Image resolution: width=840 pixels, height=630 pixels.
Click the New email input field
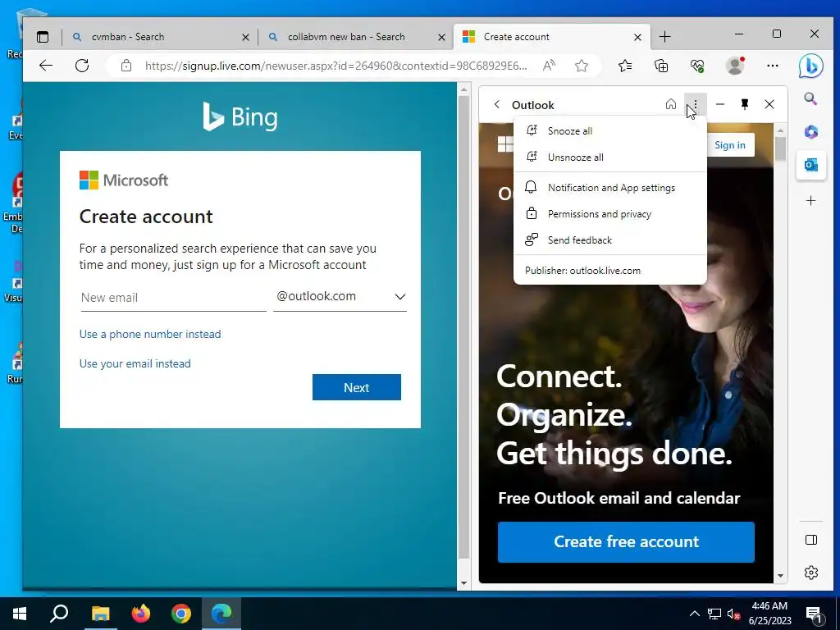pyautogui.click(x=173, y=298)
